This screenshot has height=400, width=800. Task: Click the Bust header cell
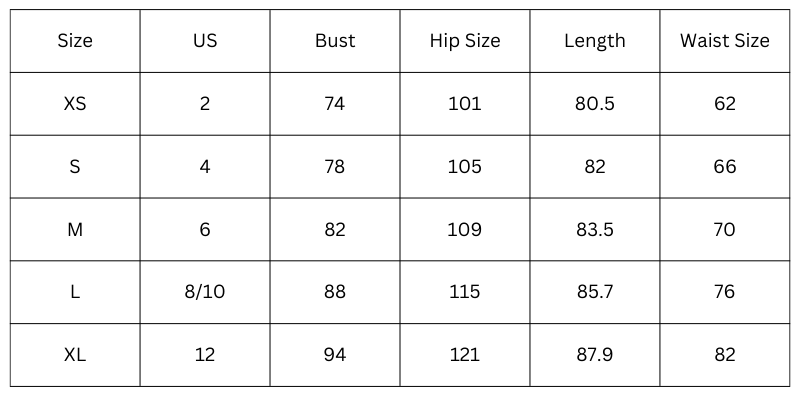[335, 41]
